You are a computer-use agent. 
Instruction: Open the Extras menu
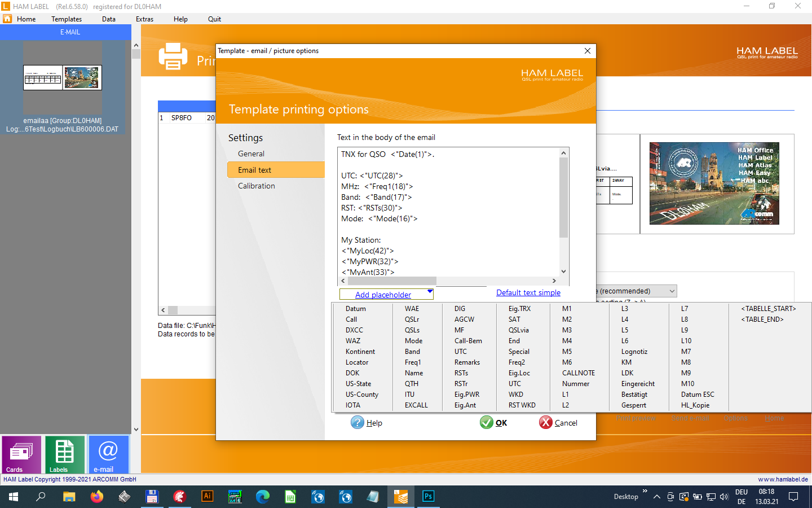[x=144, y=19]
